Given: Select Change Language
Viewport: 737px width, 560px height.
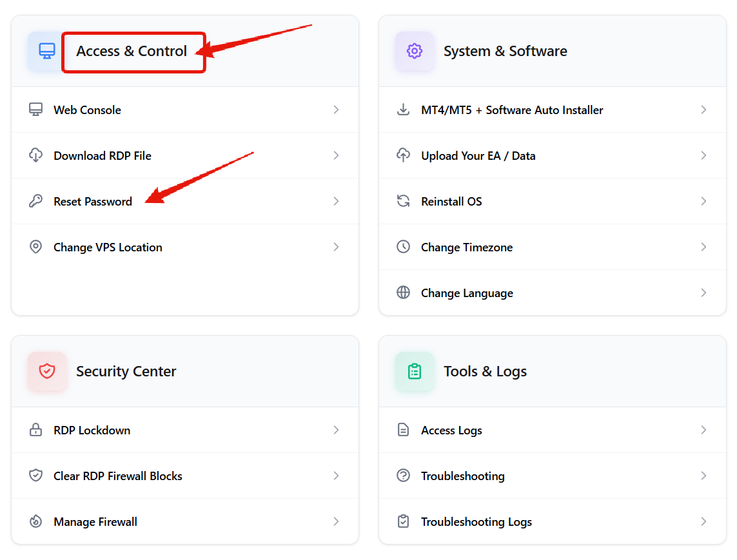Looking at the screenshot, I should tap(553, 292).
